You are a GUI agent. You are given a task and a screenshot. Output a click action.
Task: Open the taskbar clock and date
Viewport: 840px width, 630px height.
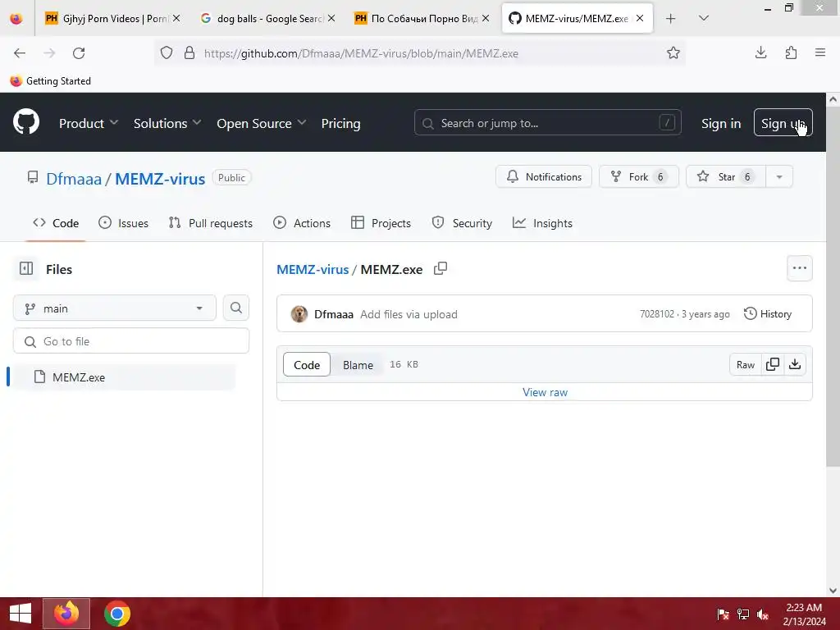pos(804,614)
